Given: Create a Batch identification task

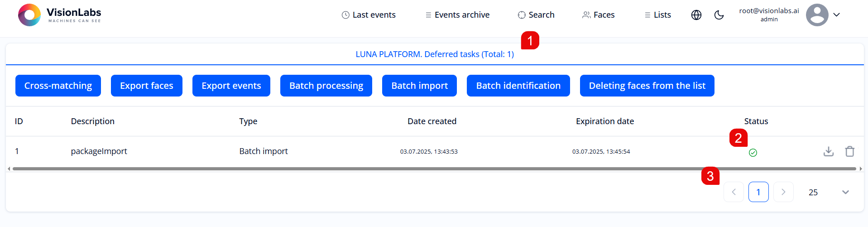Looking at the screenshot, I should pos(518,86).
